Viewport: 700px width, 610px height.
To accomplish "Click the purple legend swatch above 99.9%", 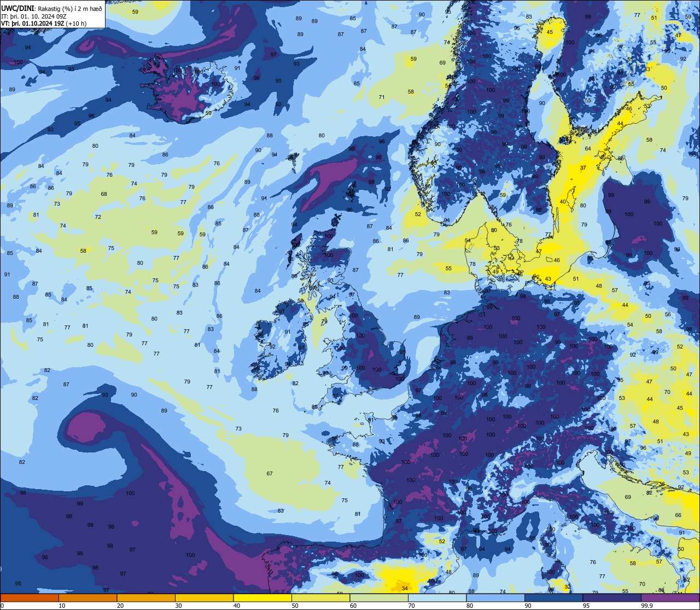I will pyautogui.click(x=670, y=598).
